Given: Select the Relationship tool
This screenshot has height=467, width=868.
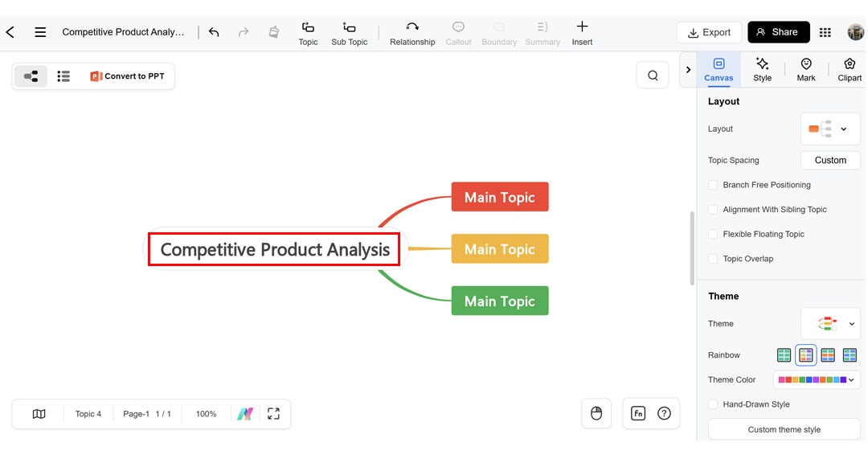Looking at the screenshot, I should pyautogui.click(x=411, y=32).
